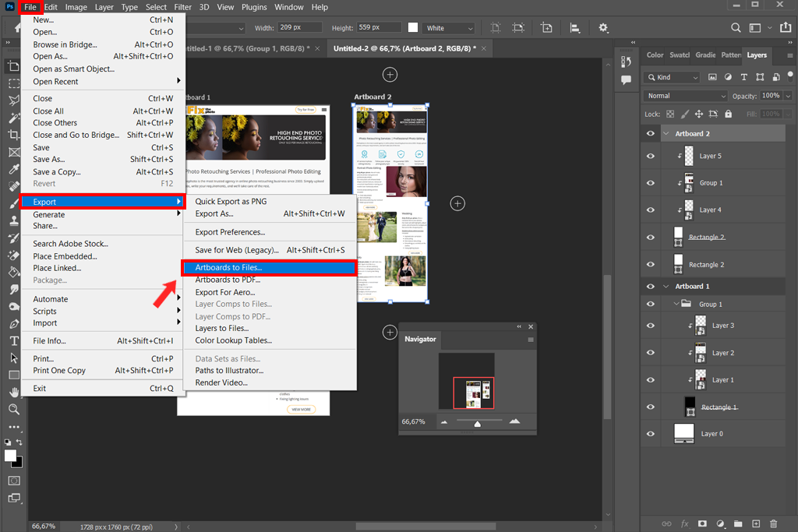The width and height of the screenshot is (798, 532).
Task: Select the Eraser tool
Action: pos(14,255)
